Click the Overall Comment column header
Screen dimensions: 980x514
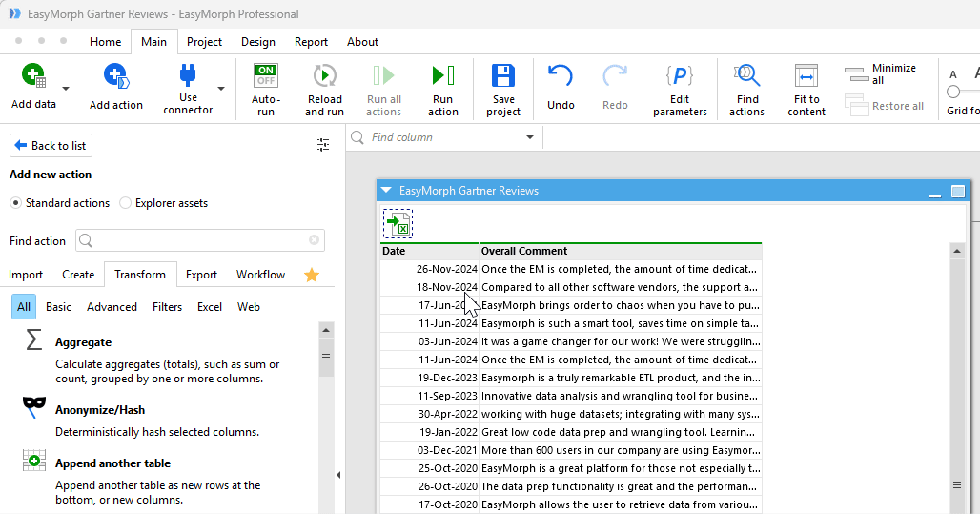[620, 252]
